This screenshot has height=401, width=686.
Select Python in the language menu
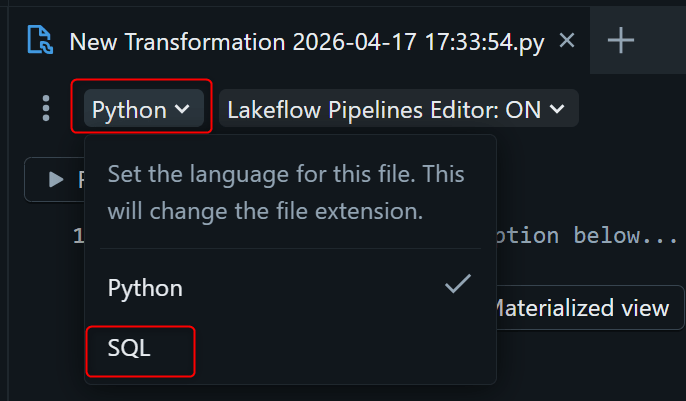pyautogui.click(x=146, y=288)
